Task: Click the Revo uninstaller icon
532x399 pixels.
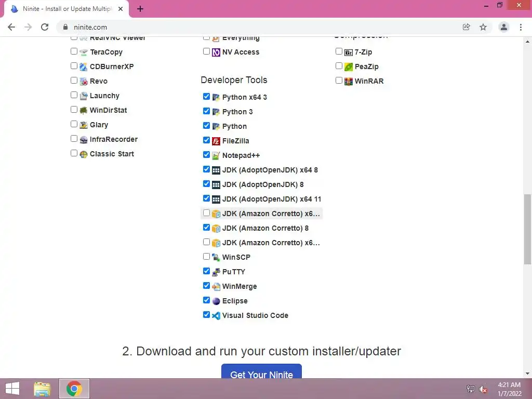Action: tap(84, 82)
